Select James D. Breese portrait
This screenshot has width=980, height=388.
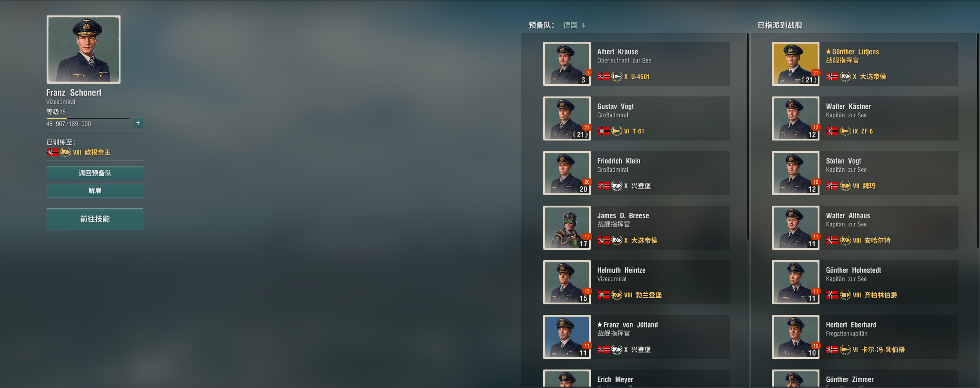pos(567,228)
